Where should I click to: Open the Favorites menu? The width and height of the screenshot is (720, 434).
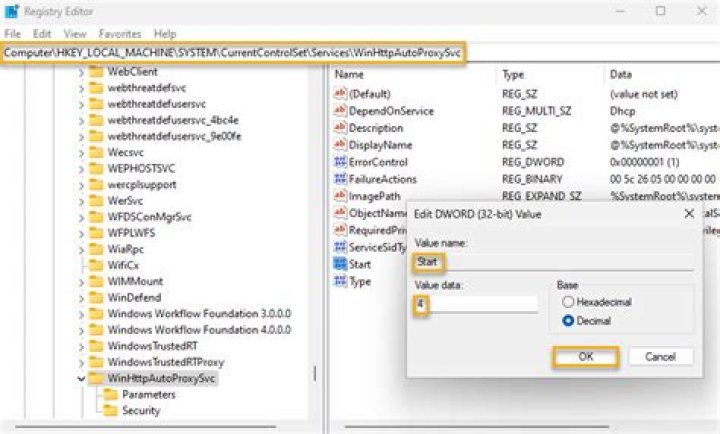[120, 34]
